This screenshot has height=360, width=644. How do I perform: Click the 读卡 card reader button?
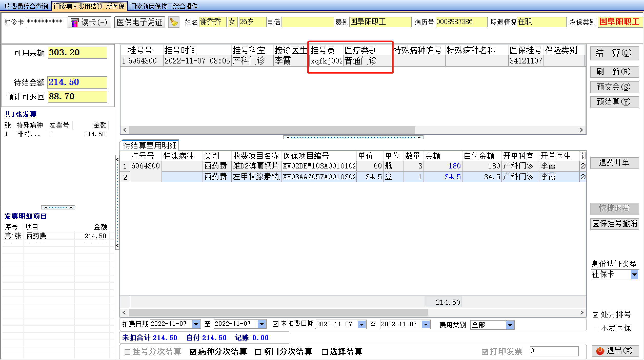89,22
